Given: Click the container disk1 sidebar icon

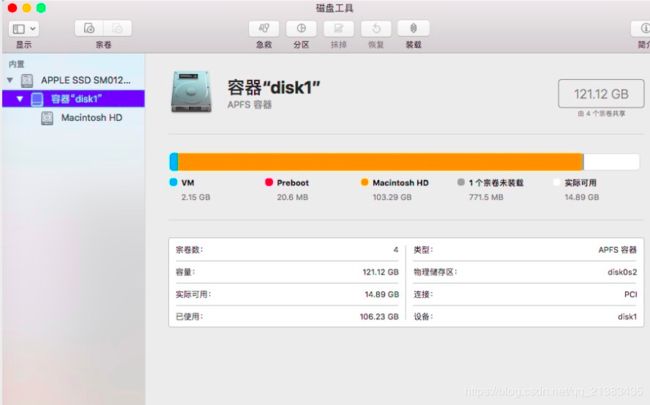Looking at the screenshot, I should pyautogui.click(x=37, y=99).
